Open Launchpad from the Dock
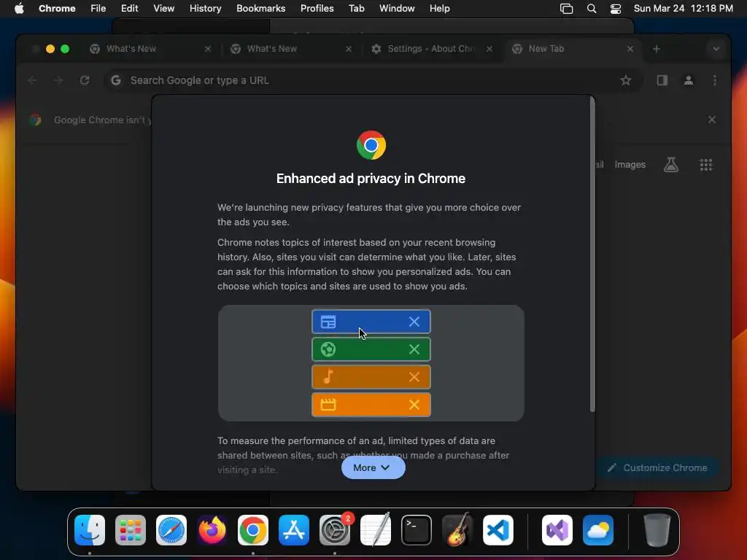This screenshot has width=747, height=560. point(131,530)
